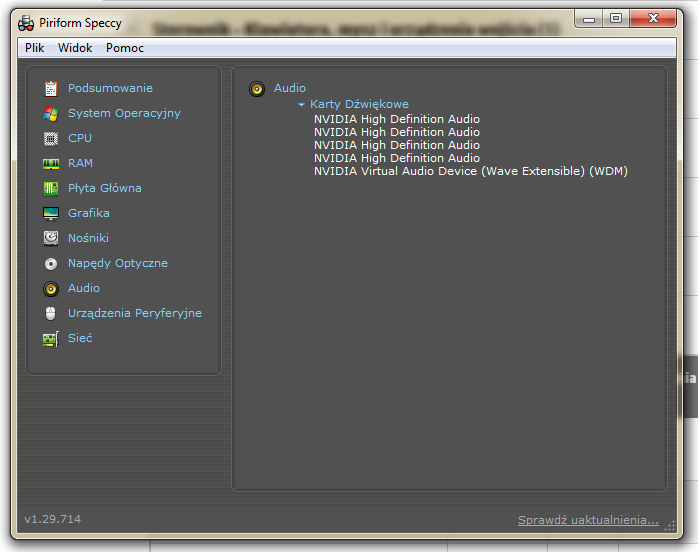Select the NVIDIA Virtual Audio Device entry
Viewport: 700px width, 552px height.
[x=471, y=171]
